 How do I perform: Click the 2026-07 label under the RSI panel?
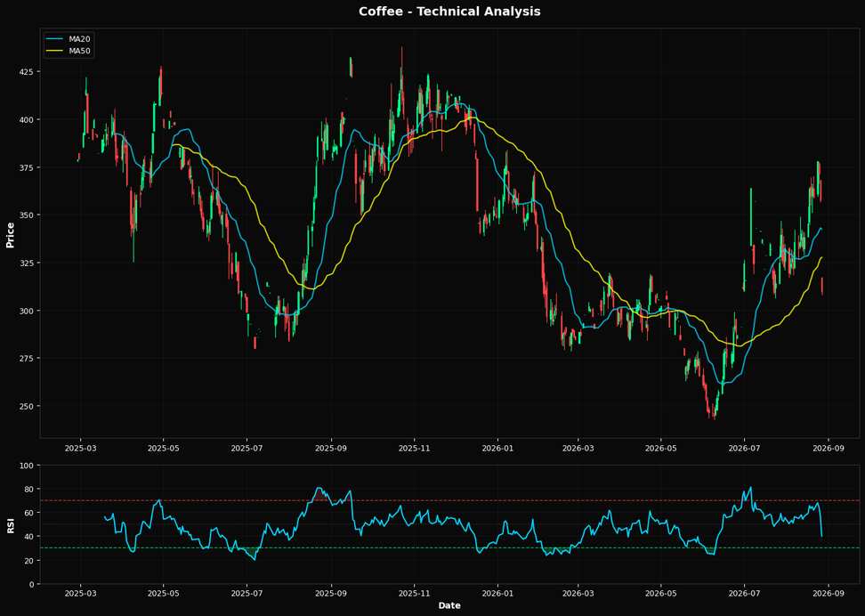point(744,594)
